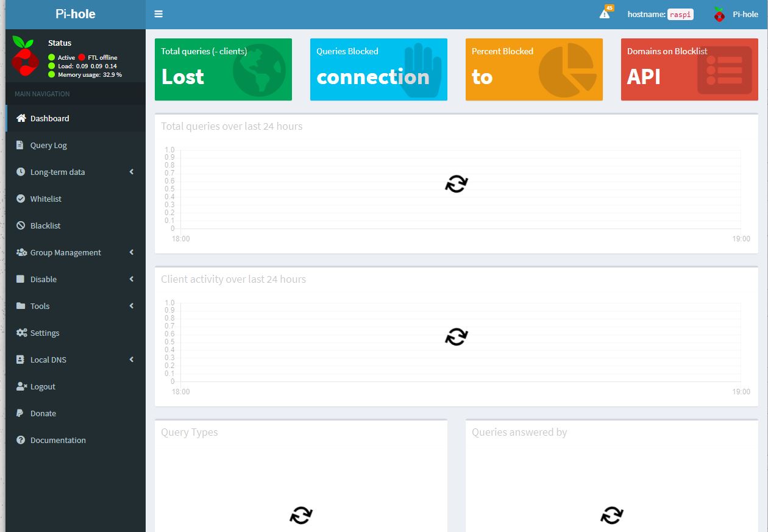Screen dimensions: 768x532
Task: Open the warning notifications icon in header
Action: pos(605,14)
